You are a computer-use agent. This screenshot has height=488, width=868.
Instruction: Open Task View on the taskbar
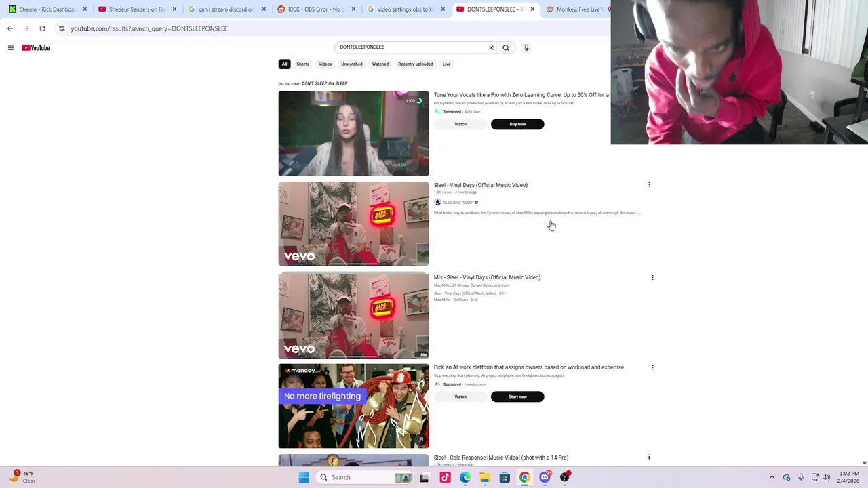(424, 477)
